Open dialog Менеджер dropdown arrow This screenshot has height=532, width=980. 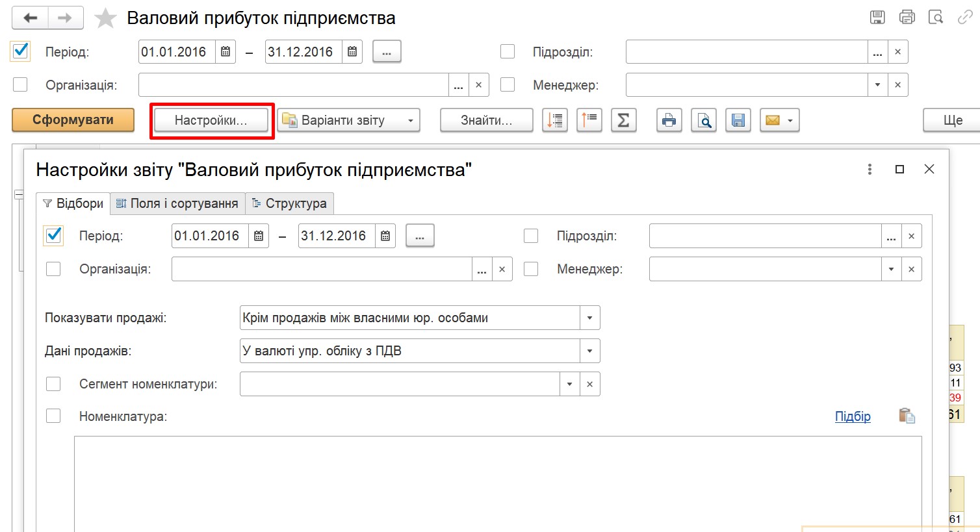891,269
